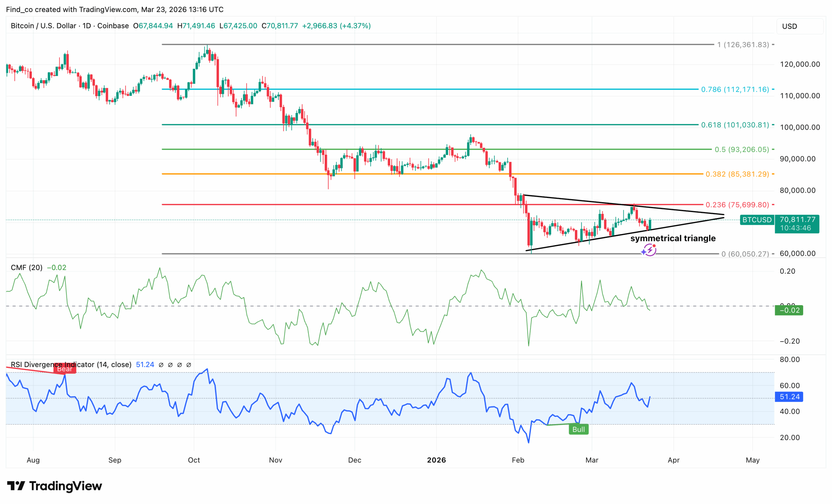Screen dimensions: 832x504
Task: Open the USD currency selector
Action: 800,26
